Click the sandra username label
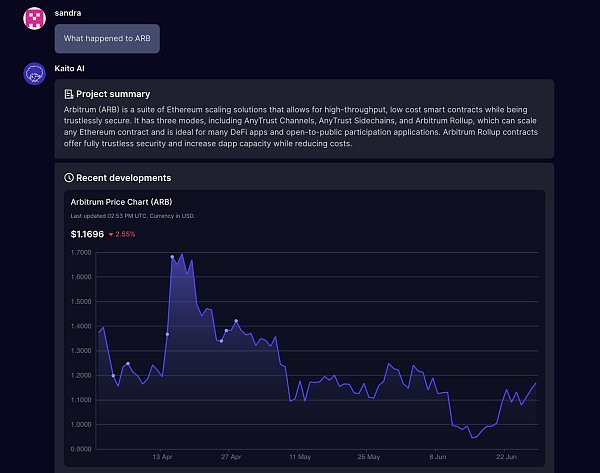The height and width of the screenshot is (473, 600). (69, 10)
